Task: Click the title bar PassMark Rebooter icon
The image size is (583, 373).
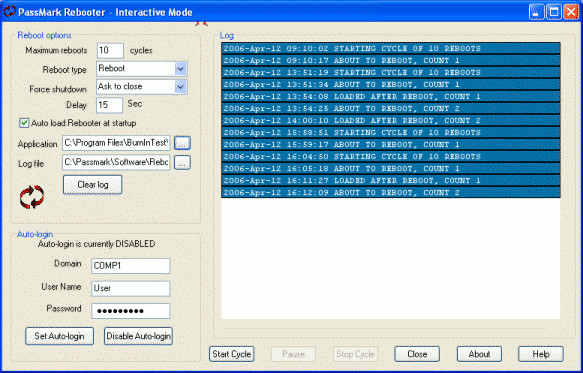Action: coord(9,11)
